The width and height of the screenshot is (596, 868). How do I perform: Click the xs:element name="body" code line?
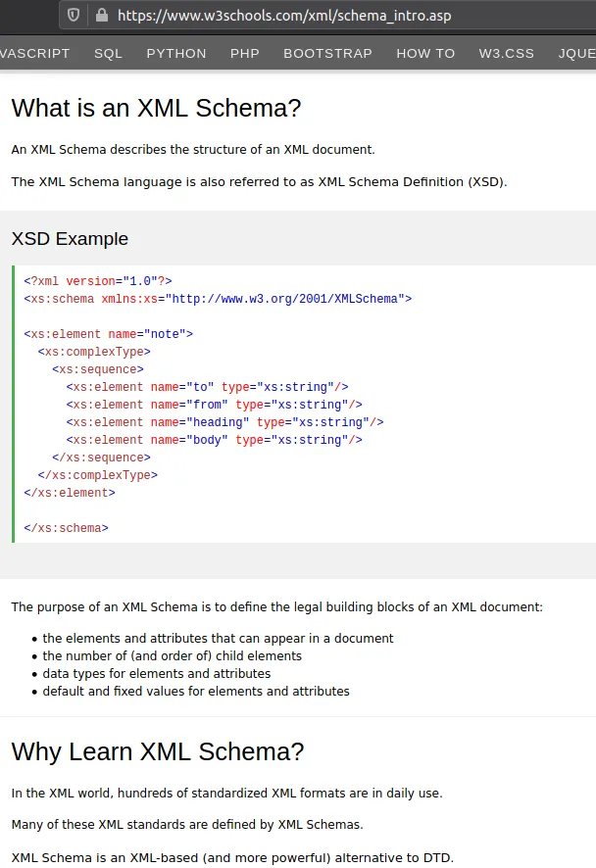[x=215, y=440]
